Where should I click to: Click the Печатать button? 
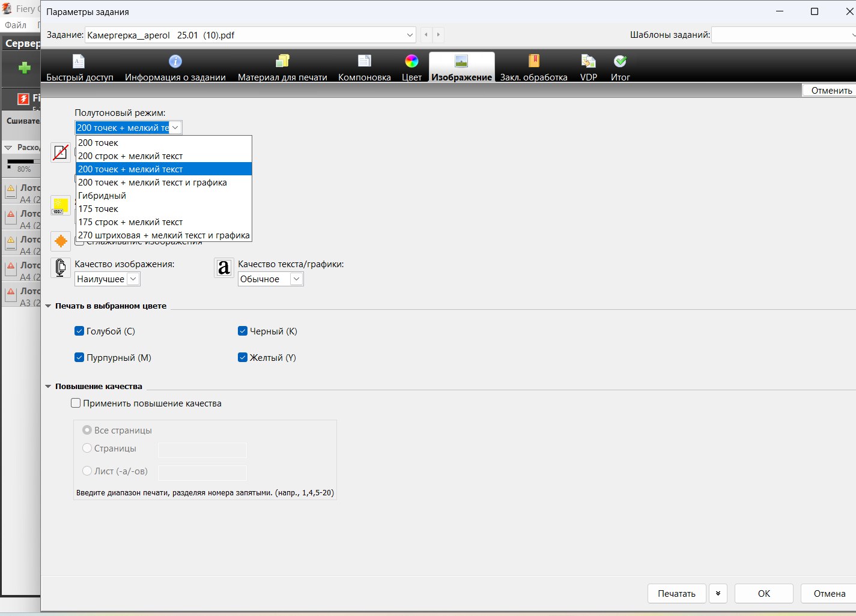click(x=676, y=593)
